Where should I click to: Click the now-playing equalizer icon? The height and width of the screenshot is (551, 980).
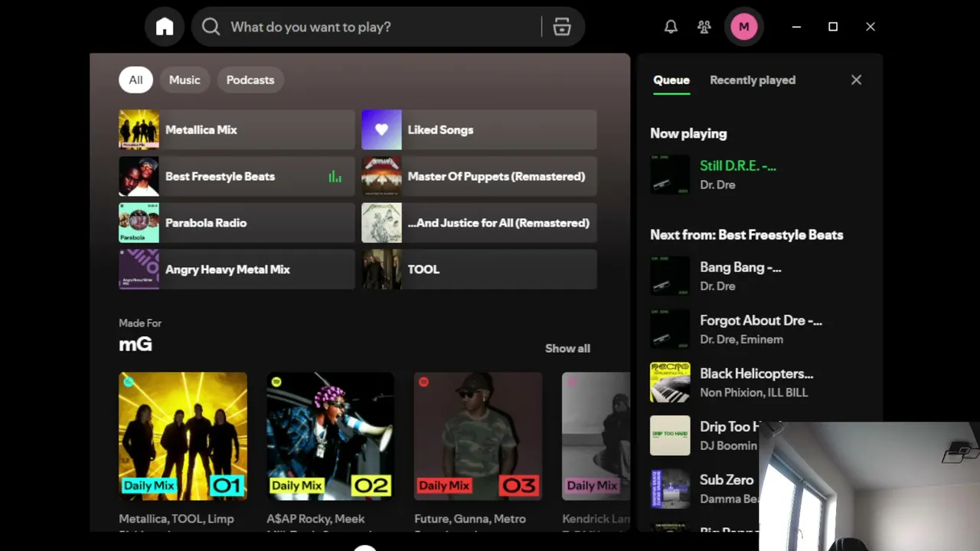335,177
